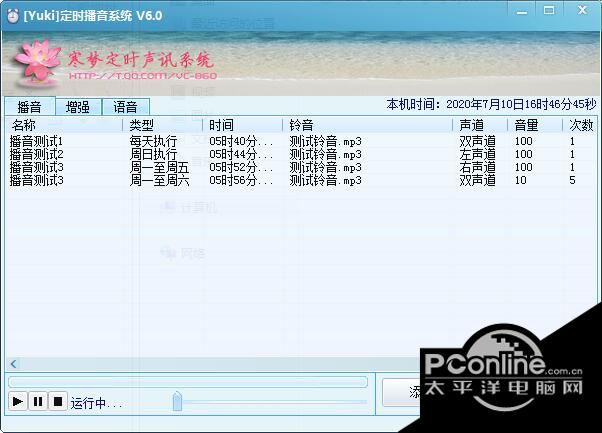Open the 增强 tab
Viewport: 602px width, 433px height.
(x=78, y=107)
